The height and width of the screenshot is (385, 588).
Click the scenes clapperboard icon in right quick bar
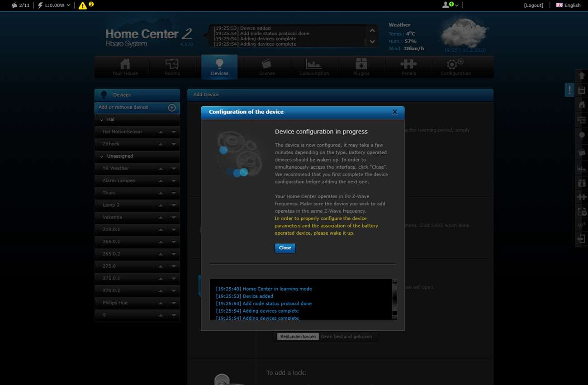[x=582, y=152]
